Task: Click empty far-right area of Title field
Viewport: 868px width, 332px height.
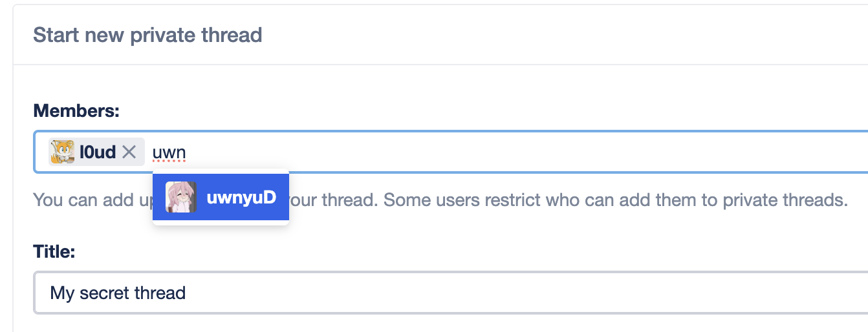Action: [776, 293]
